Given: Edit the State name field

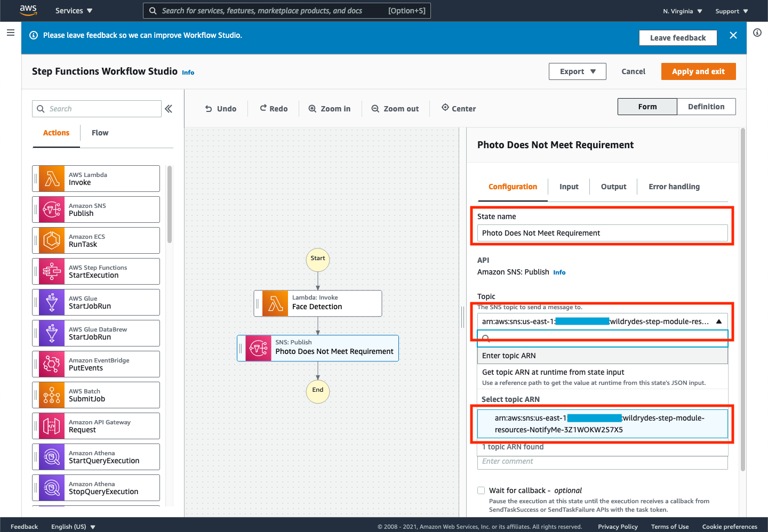Looking at the screenshot, I should coord(603,233).
